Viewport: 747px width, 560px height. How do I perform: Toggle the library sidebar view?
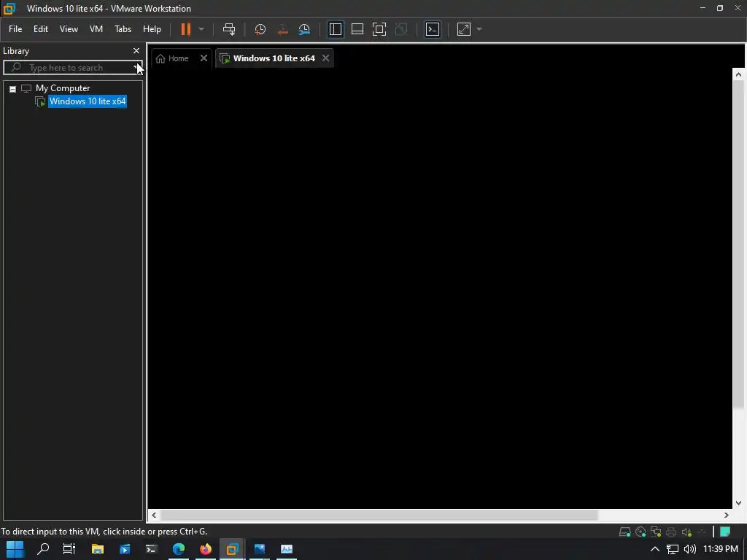[x=336, y=29]
